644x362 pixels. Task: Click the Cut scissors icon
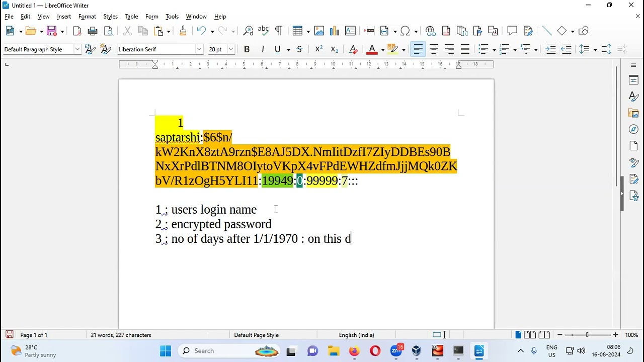(128, 31)
